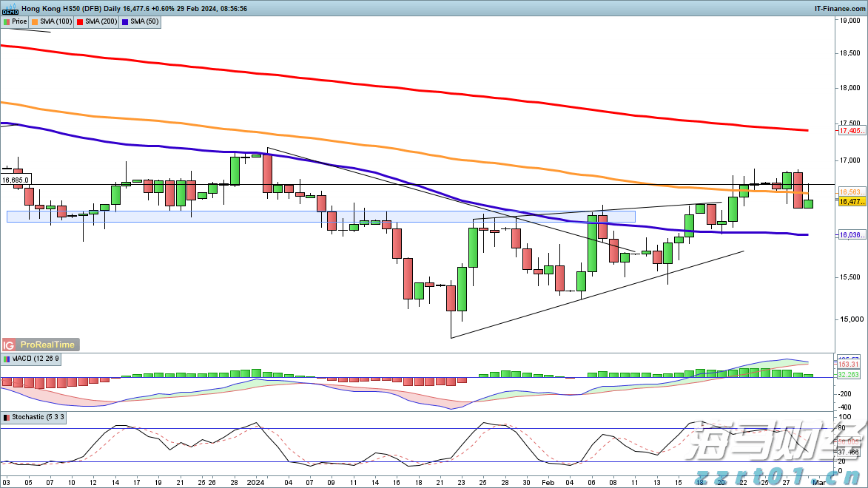Click the MACD indicator color icon
The image size is (868, 488).
[x=6, y=359]
